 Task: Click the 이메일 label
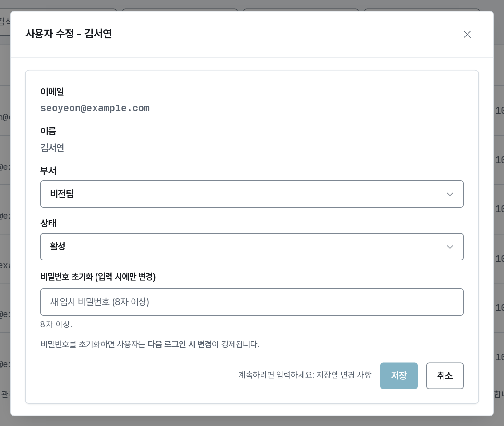[52, 92]
